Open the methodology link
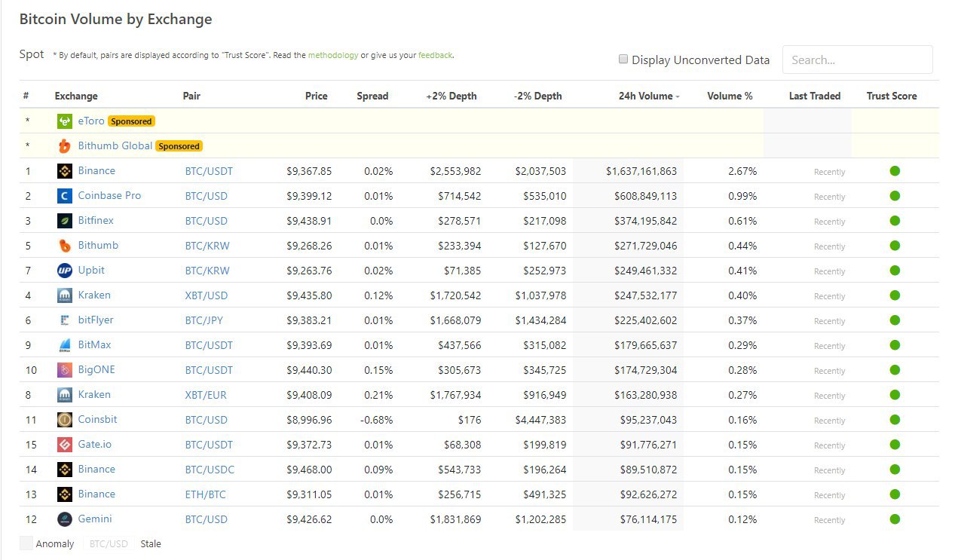 333,55
